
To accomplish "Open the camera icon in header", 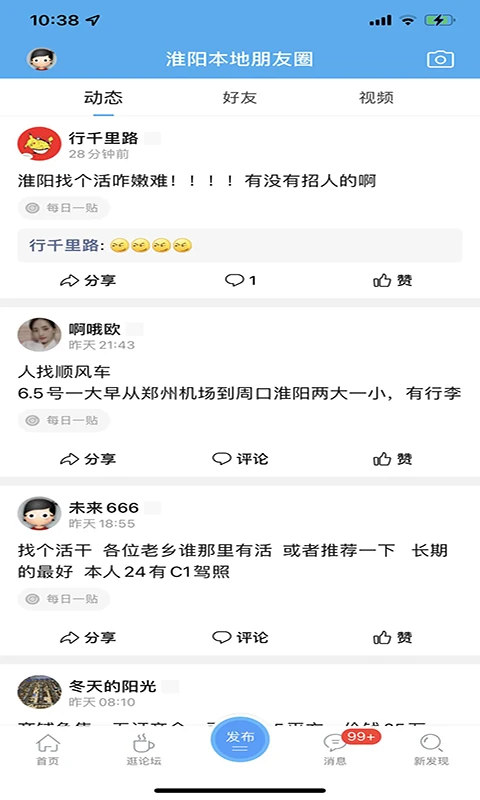I will point(440,60).
